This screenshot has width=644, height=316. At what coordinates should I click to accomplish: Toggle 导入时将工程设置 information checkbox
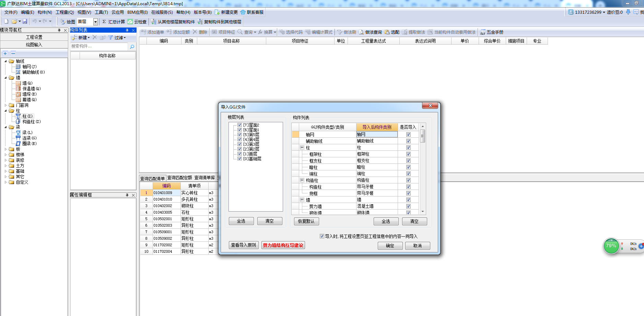pos(322,236)
